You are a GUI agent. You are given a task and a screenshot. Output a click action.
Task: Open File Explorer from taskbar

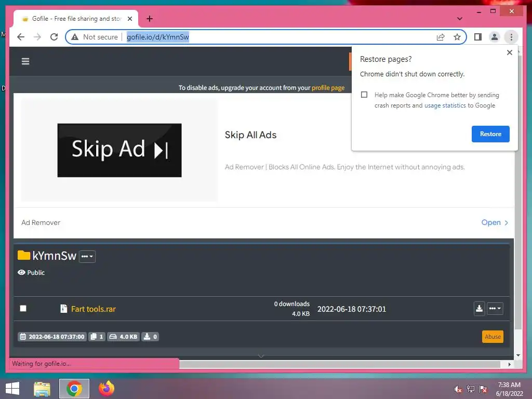pyautogui.click(x=42, y=389)
